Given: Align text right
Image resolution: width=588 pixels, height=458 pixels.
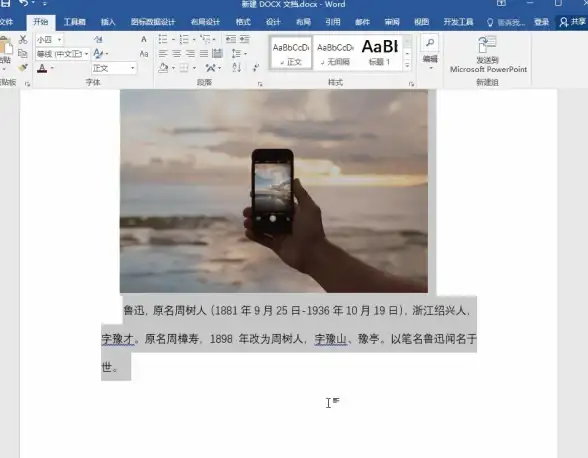Looking at the screenshot, I should pyautogui.click(x=190, y=54).
